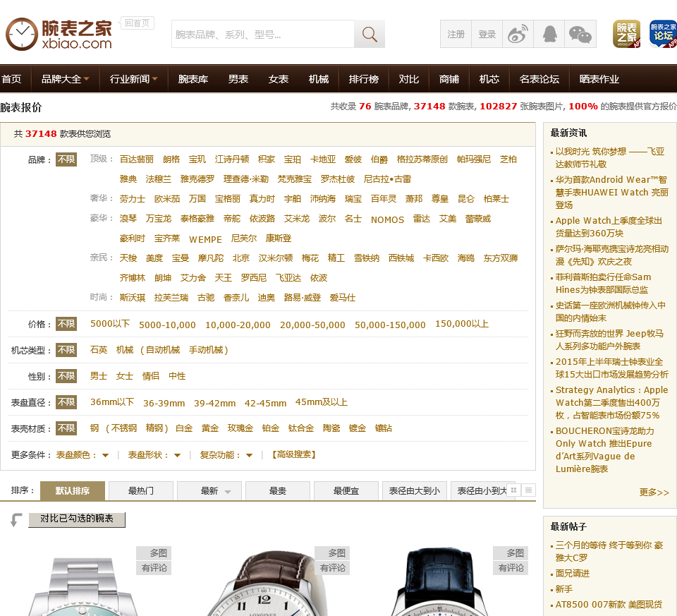
Task: Click the 登录 button
Action: coord(487,34)
